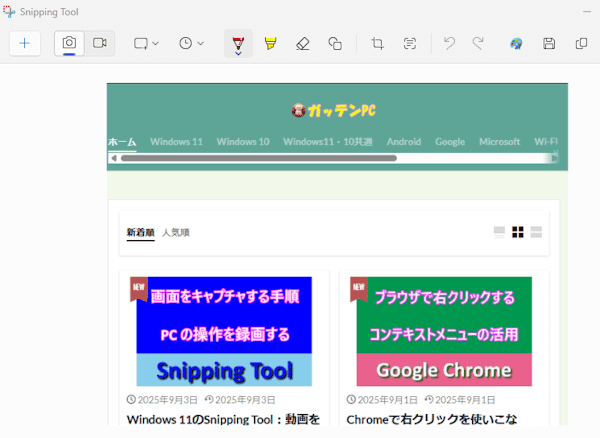Click the gray horizontal scrollbar thumb

pos(259,158)
